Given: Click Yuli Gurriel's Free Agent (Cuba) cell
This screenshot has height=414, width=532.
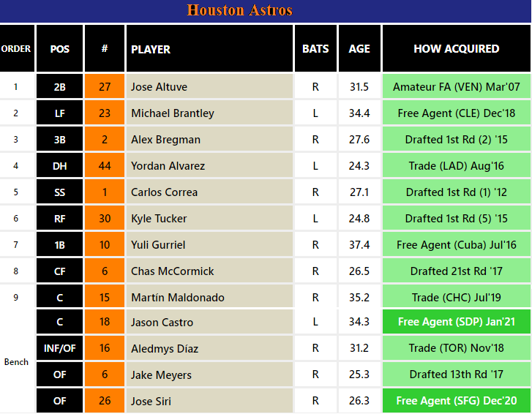Looking at the screenshot, I should click(456, 245).
